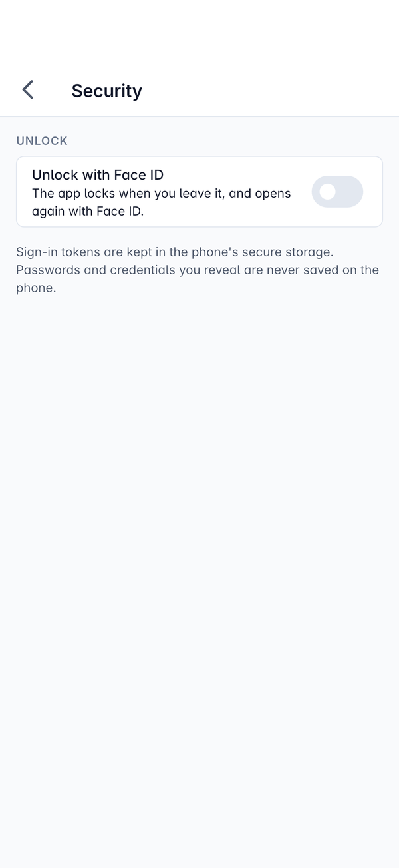
Task: Enable the Unlock with Face ID switch
Action: point(337,192)
